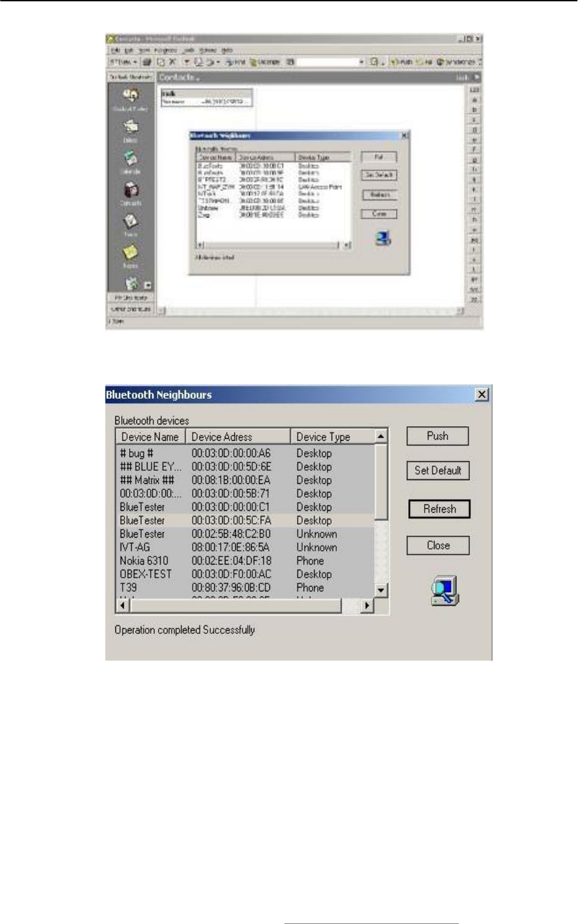The image size is (578, 924).
Task: Click the Delete X icon in Outlook toolbar
Action: pyautogui.click(x=172, y=62)
